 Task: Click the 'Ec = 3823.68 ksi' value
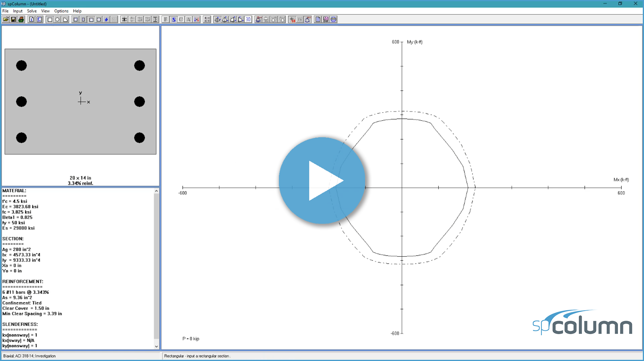pyautogui.click(x=21, y=206)
